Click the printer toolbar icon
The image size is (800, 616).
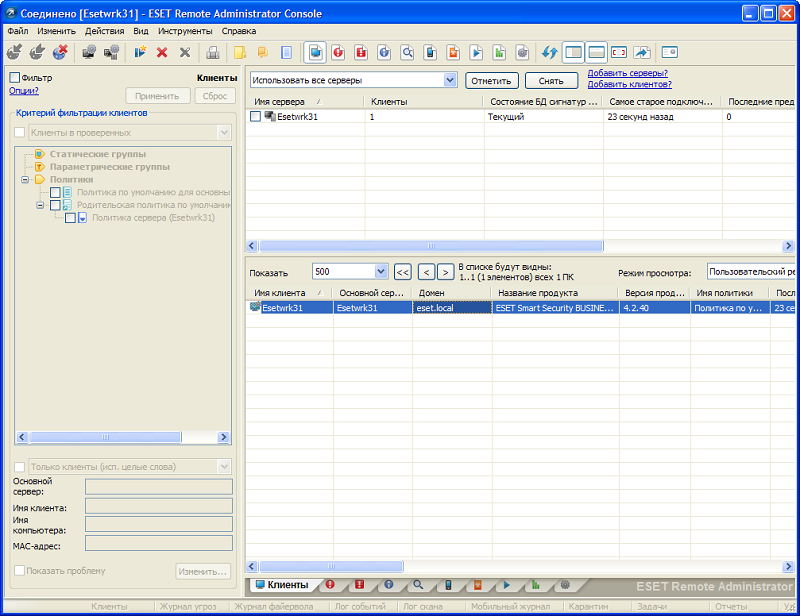click(x=212, y=52)
